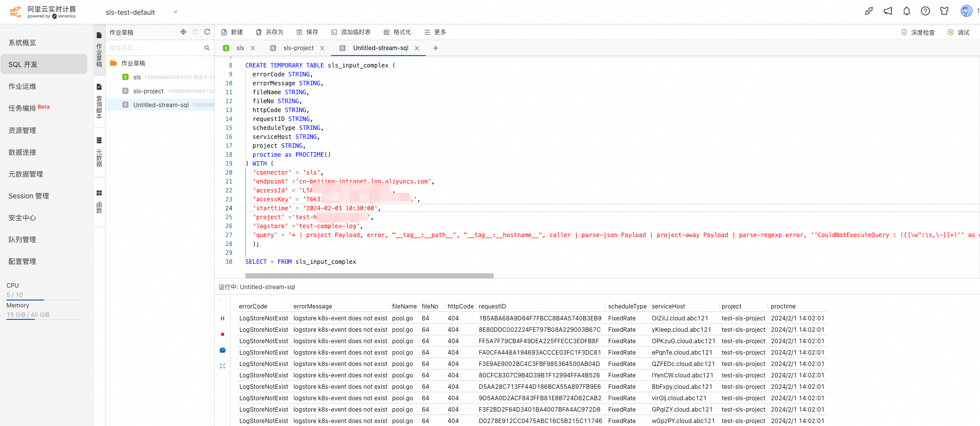Switch to the sls-project tab
Screen dimensions: 980x426
click(298, 48)
